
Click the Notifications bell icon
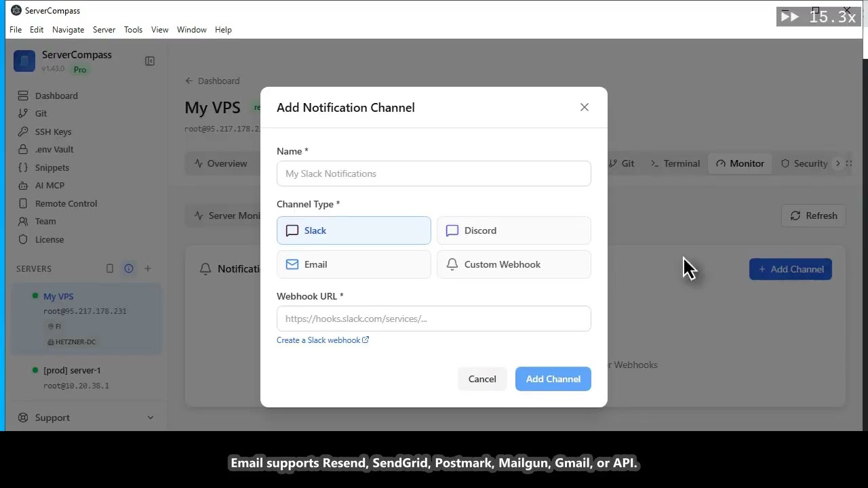(x=205, y=269)
